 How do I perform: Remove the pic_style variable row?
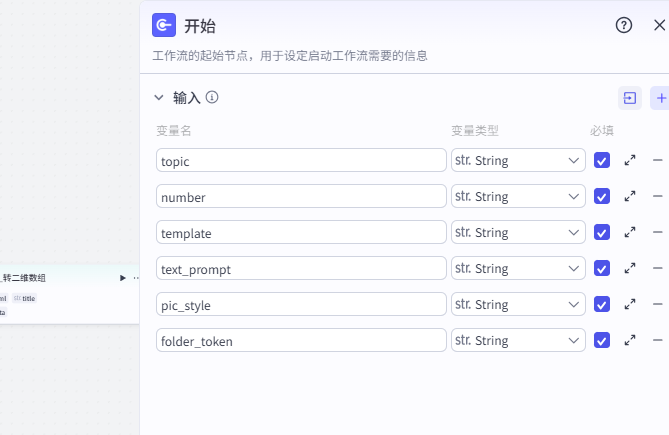click(657, 304)
